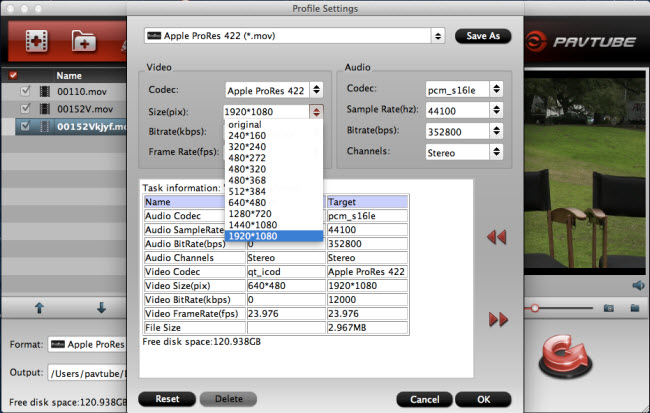
Task: Click the Save As button
Action: point(483,36)
